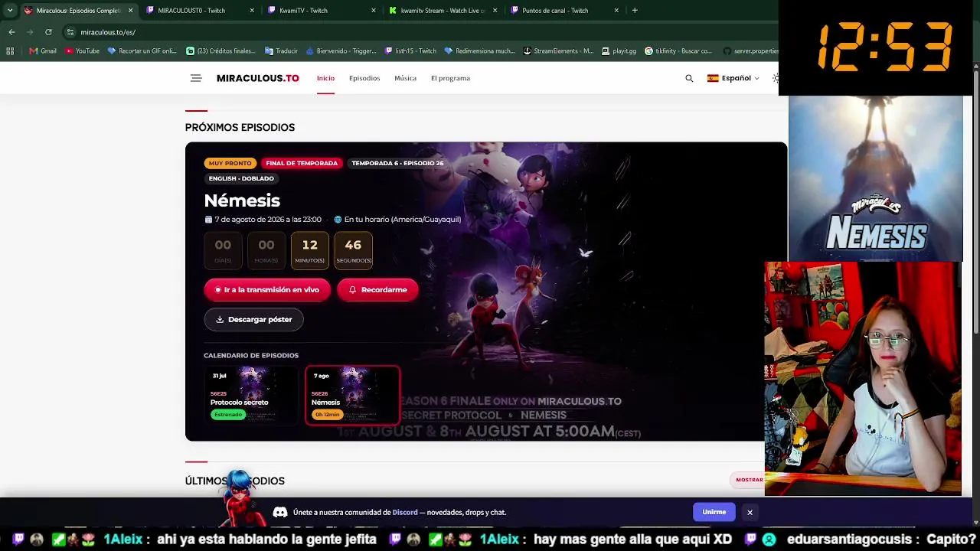Open the 'tikfinity - Buscar' bookmark
The height and width of the screenshot is (551, 980).
(678, 51)
